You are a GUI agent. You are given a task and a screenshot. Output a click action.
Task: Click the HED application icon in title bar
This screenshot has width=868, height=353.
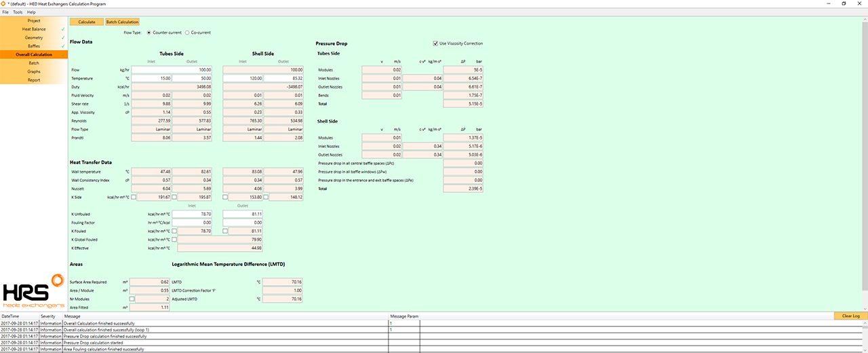[4, 3]
